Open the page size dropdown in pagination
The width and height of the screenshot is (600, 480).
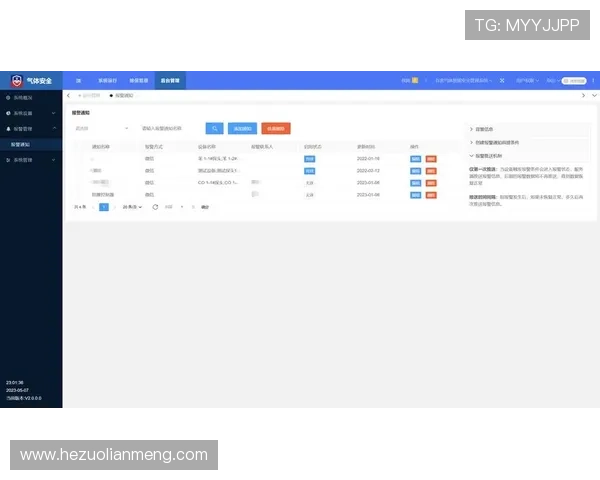(x=132, y=207)
